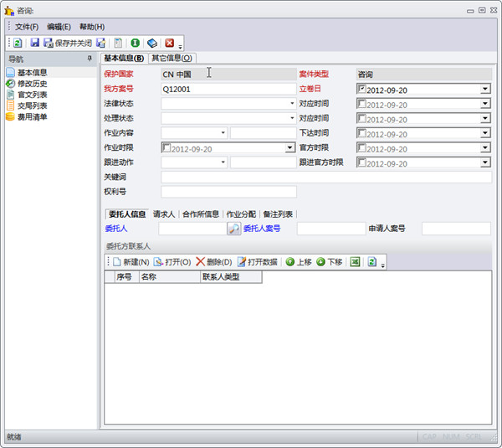This screenshot has height=448, width=502.
Task: Click the 联系人类型 column header
Action: point(231,277)
